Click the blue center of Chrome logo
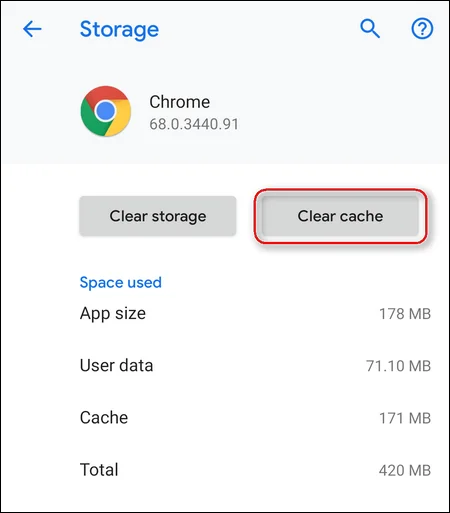The image size is (450, 513). pyautogui.click(x=105, y=111)
